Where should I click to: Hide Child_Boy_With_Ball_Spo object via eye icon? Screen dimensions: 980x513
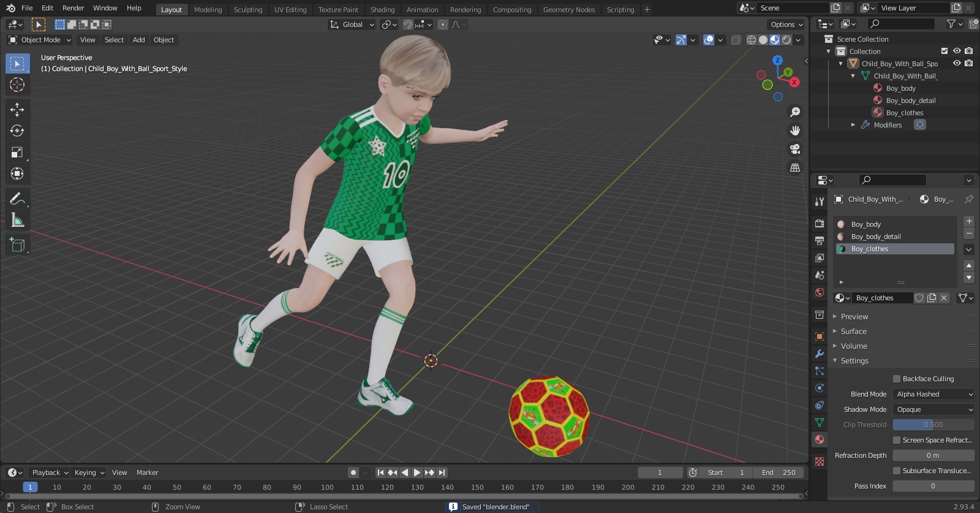coord(957,63)
